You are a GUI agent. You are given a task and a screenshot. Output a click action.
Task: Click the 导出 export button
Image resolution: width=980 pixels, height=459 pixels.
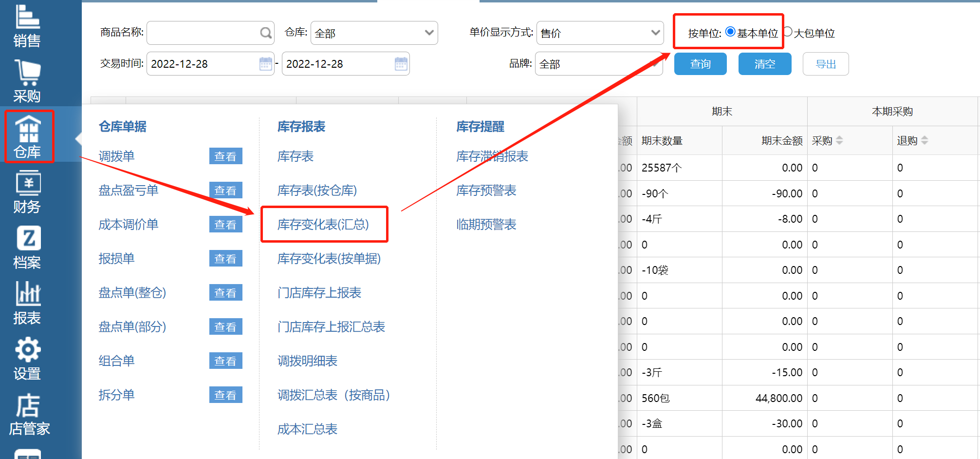pyautogui.click(x=826, y=64)
